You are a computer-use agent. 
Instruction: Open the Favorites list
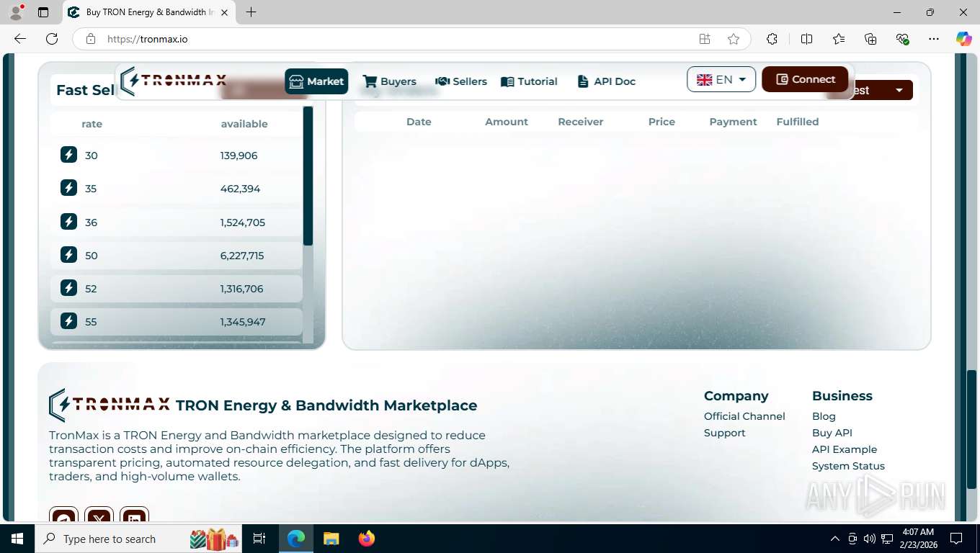click(x=839, y=39)
